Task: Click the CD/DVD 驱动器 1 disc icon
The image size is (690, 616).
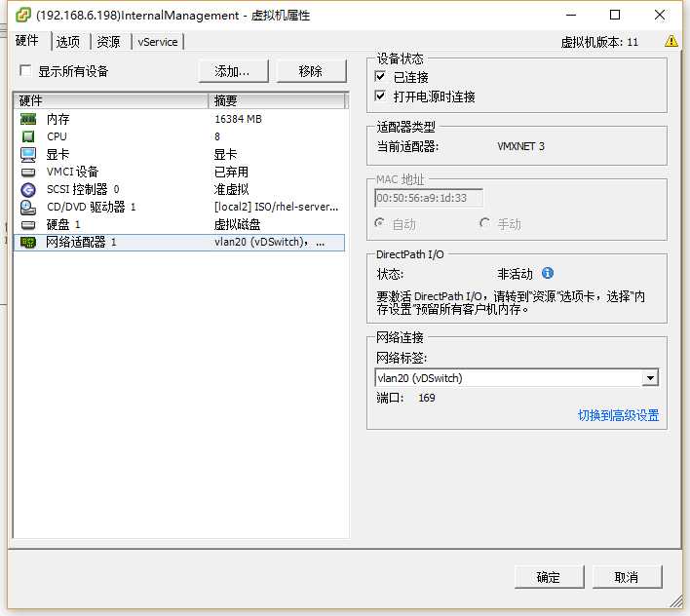Action: pos(28,208)
